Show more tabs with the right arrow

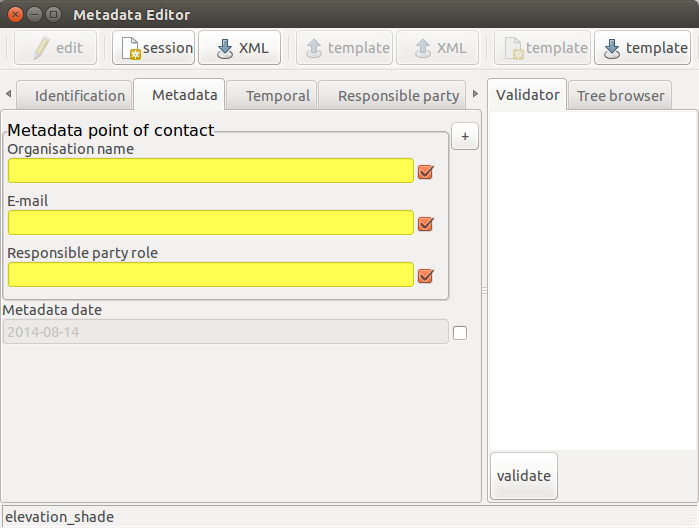coord(475,94)
